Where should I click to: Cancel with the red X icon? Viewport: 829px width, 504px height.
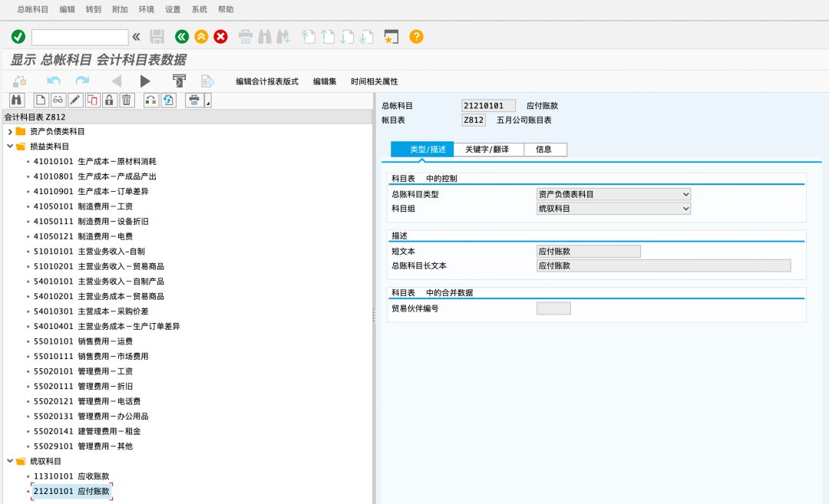click(x=220, y=36)
